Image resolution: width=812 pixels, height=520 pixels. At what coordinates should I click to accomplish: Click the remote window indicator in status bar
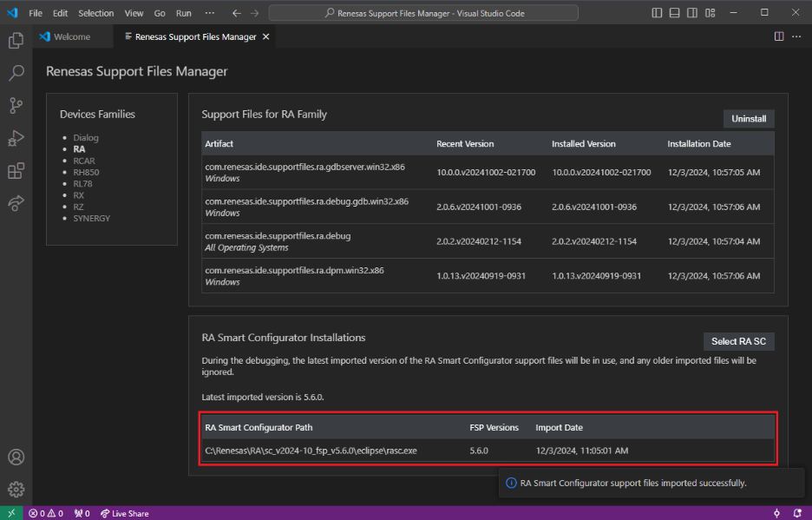(11, 513)
